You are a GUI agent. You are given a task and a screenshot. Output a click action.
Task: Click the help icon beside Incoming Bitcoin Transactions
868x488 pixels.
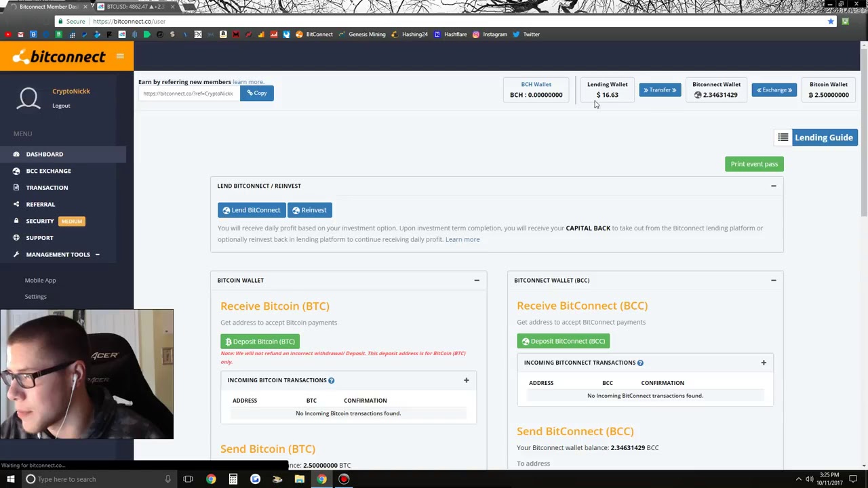click(x=332, y=380)
